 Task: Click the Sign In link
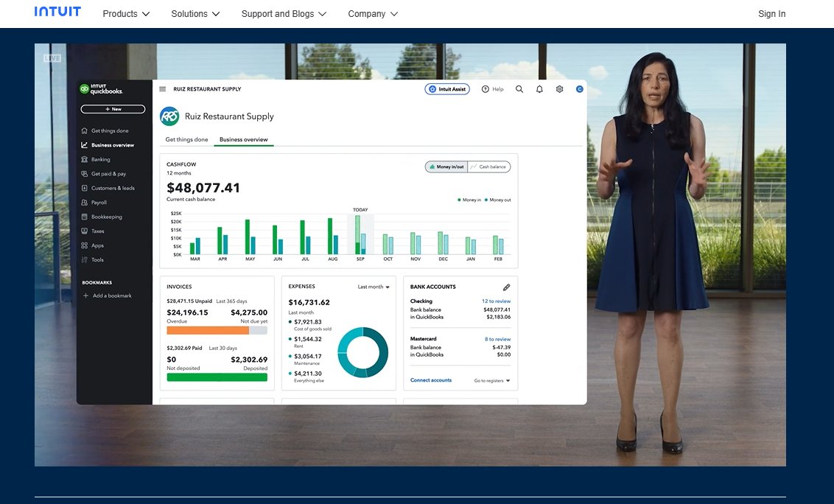[771, 14]
